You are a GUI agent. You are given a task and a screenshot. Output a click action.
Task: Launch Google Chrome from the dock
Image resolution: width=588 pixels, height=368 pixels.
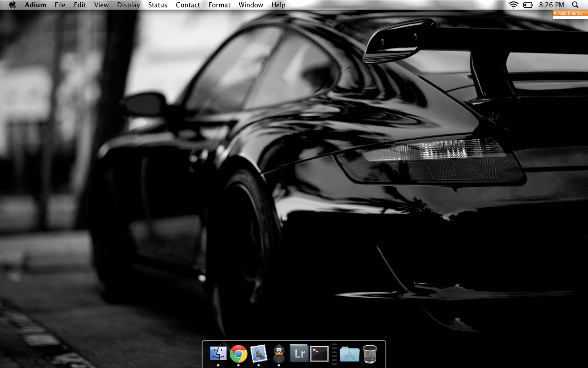pos(238,354)
